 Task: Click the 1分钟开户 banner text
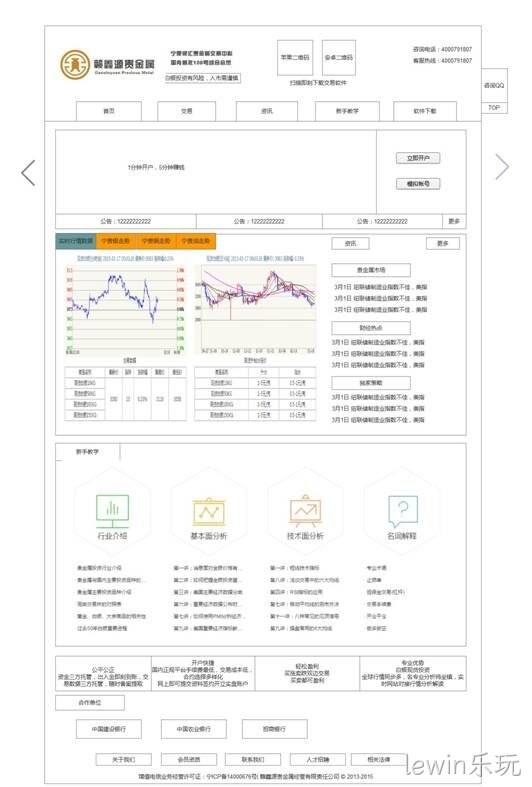click(156, 167)
